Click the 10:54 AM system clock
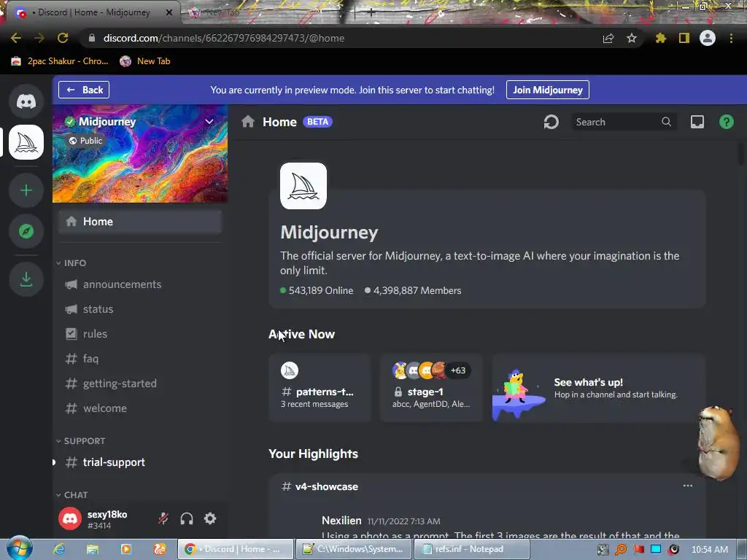Screen dimensions: 747x560 tap(709, 550)
